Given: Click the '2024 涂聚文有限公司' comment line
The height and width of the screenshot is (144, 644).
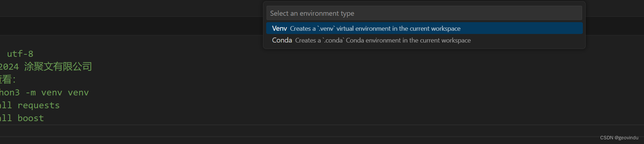Looking at the screenshot, I should pyautogui.click(x=46, y=66).
